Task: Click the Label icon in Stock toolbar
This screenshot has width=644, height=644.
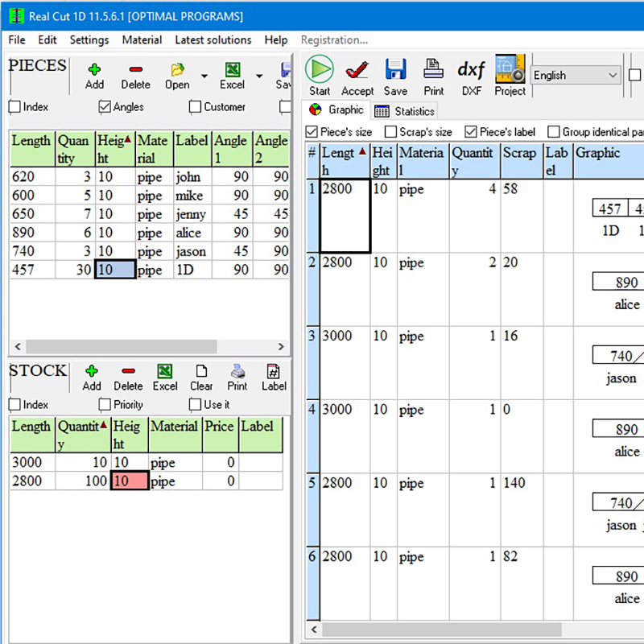Action: (x=274, y=372)
